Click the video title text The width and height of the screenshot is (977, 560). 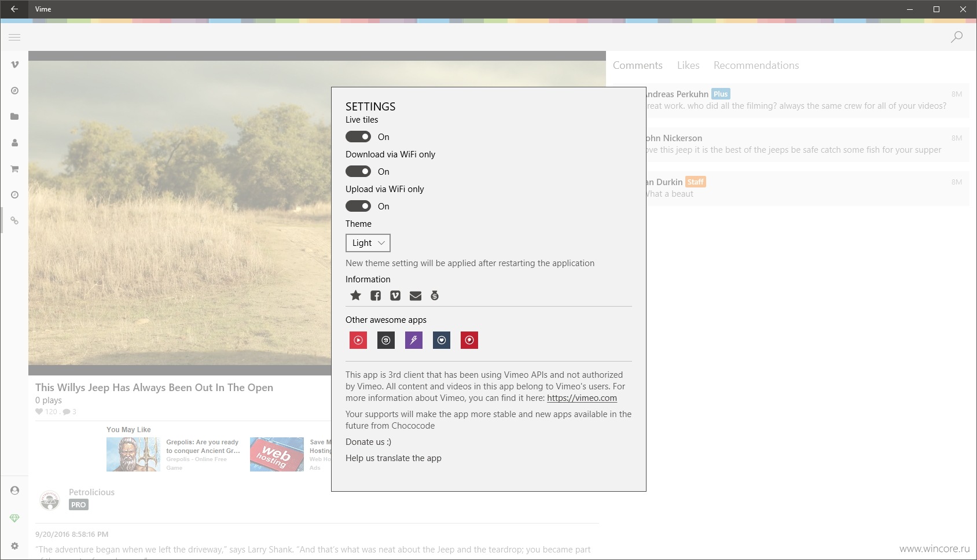coord(154,388)
